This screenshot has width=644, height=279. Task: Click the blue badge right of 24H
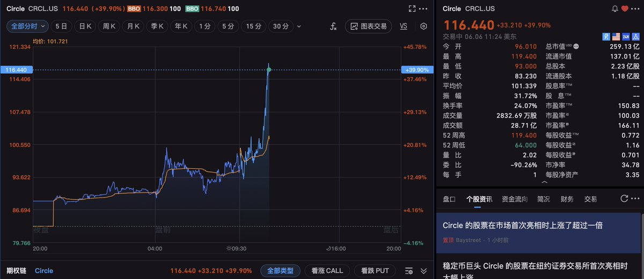point(635,36)
